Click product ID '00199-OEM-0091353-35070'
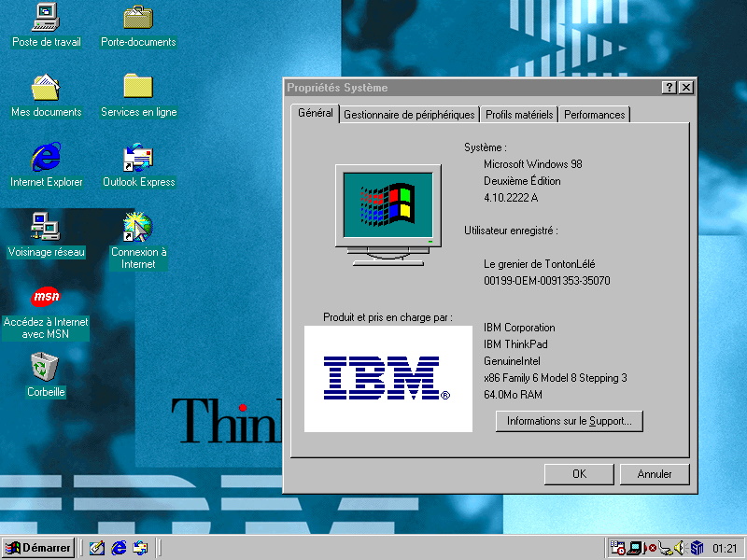This screenshot has width=747, height=560. (x=547, y=281)
